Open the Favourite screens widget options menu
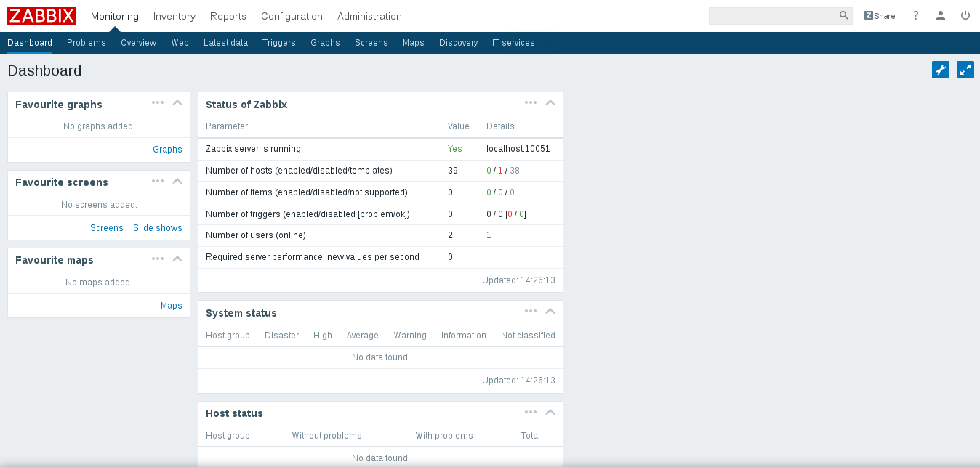Image resolution: width=980 pixels, height=467 pixels. point(158,180)
